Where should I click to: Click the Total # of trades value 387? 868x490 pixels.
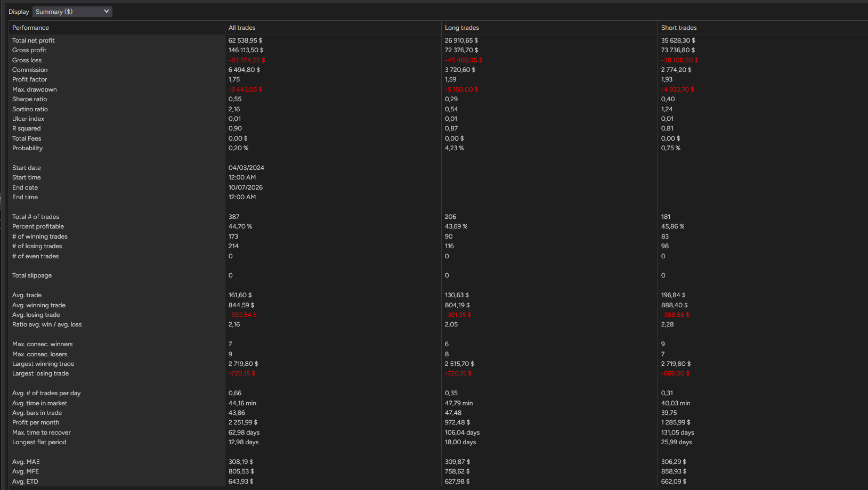point(234,217)
